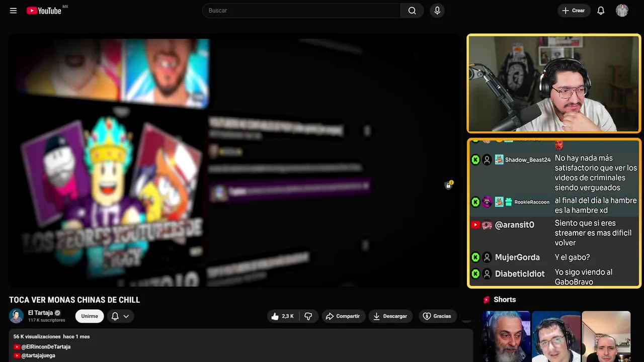Click YouTube icon beside @aransit0
Image resolution: width=644 pixels, height=362 pixels.
point(475,225)
